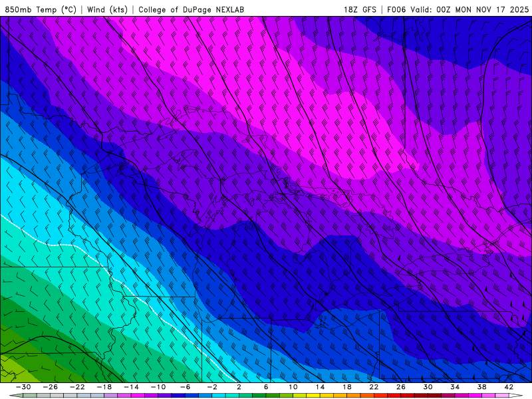Click the positive 18 colorbar label
This screenshot has width=532, height=399.
point(346,387)
